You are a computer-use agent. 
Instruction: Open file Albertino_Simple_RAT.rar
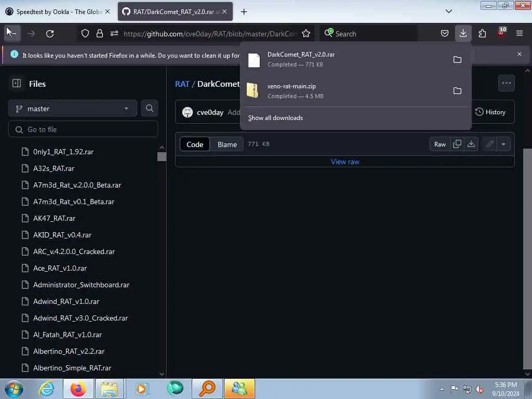tap(72, 368)
